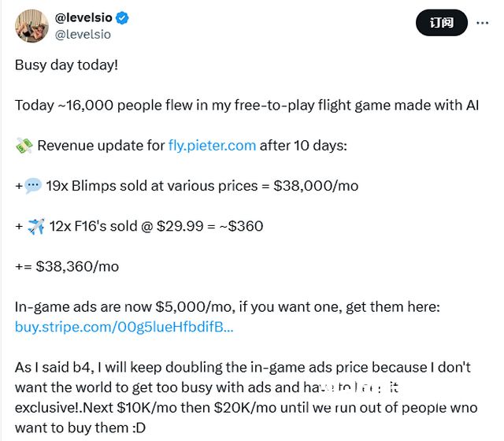
Task: Click the gray @levelsio handle
Action: pos(83,34)
